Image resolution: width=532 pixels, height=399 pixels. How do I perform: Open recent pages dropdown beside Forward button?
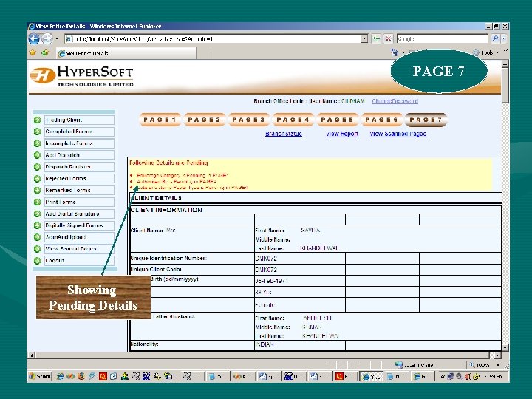tap(57, 39)
